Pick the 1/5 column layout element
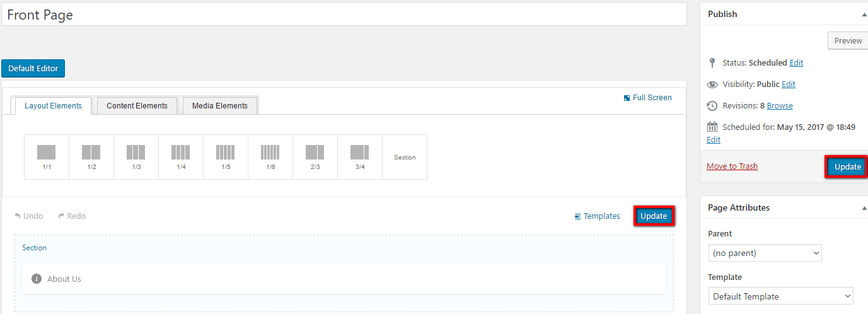 click(x=226, y=156)
